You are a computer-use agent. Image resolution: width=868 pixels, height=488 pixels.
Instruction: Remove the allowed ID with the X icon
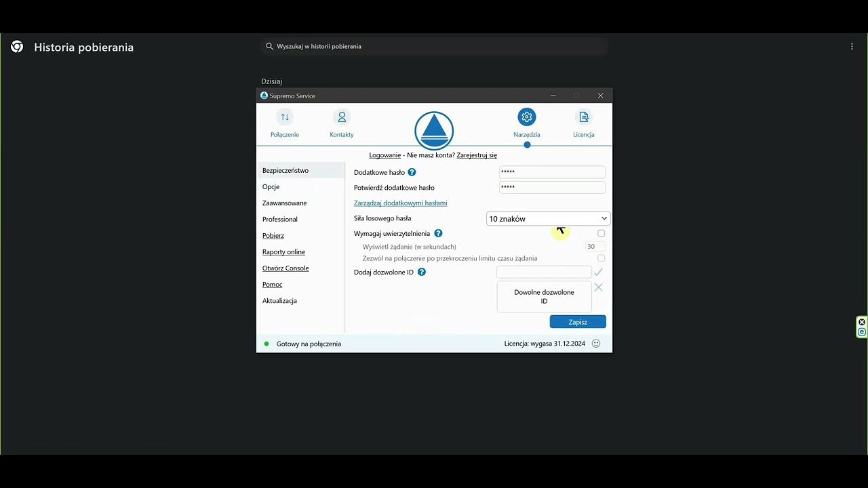598,287
